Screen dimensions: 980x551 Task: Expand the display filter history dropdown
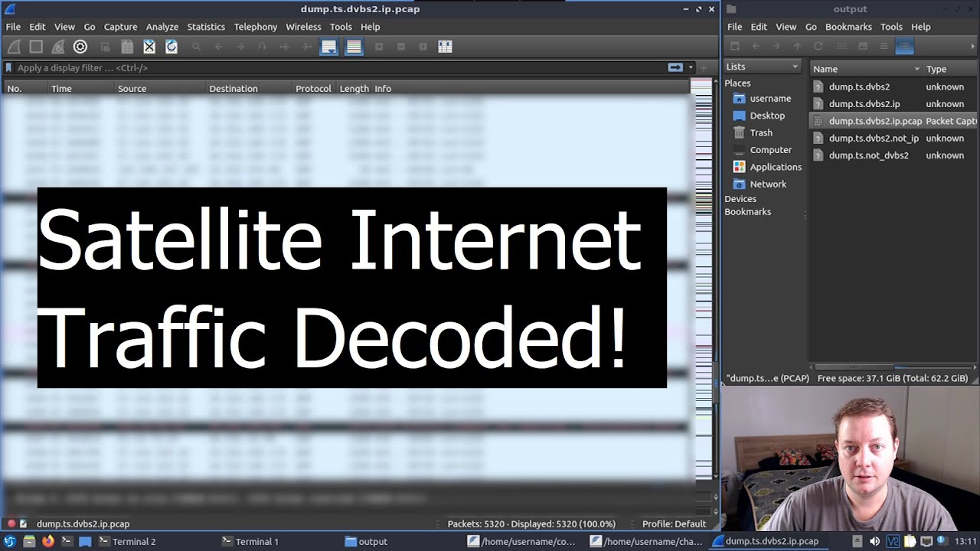click(691, 67)
